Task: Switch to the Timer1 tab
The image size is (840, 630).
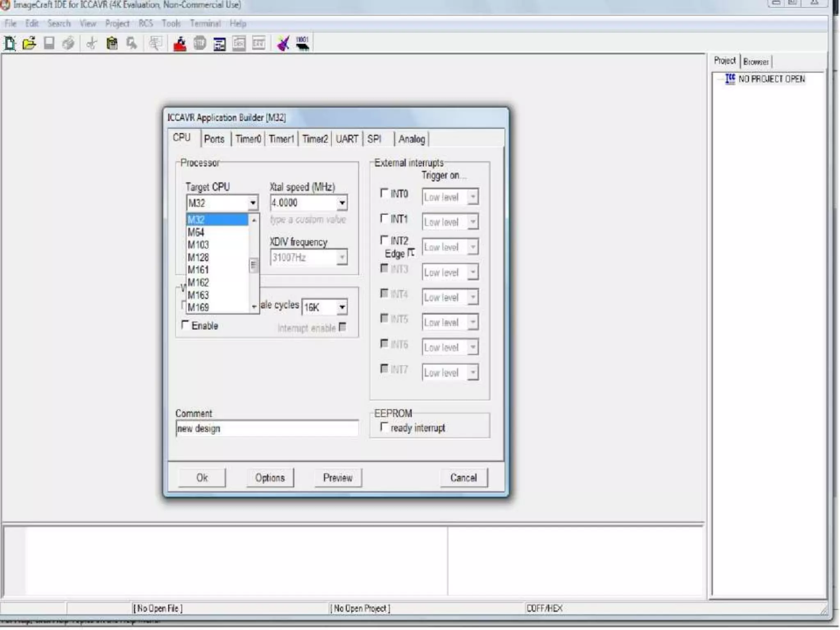Action: (x=281, y=139)
